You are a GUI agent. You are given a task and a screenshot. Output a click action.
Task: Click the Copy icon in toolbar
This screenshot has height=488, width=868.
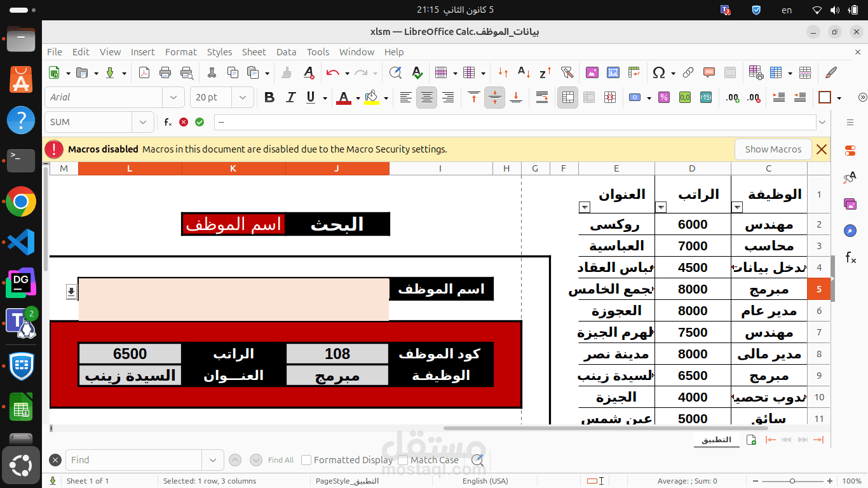coord(233,72)
